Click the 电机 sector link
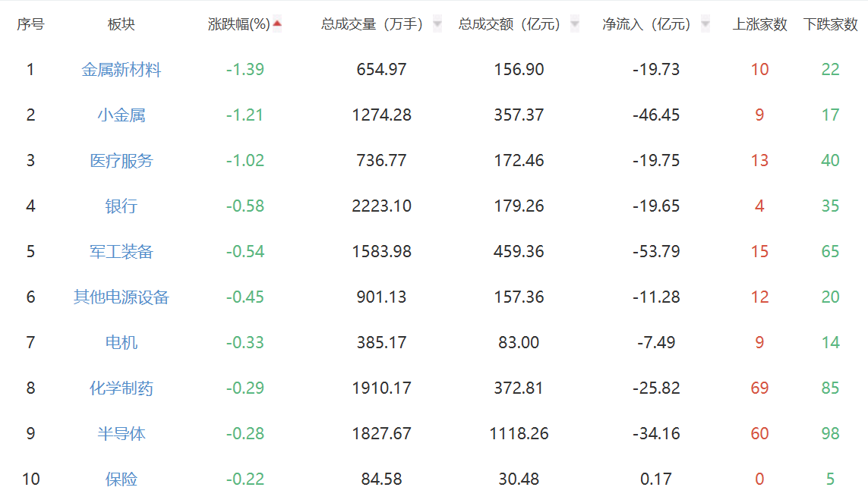868x503 pixels. [x=122, y=343]
